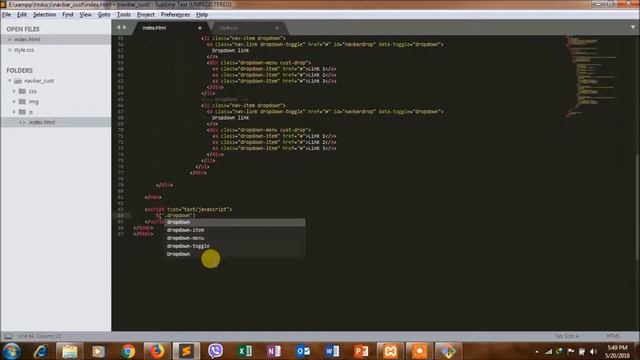
Task: Open Excel from taskbar
Action: point(244,351)
